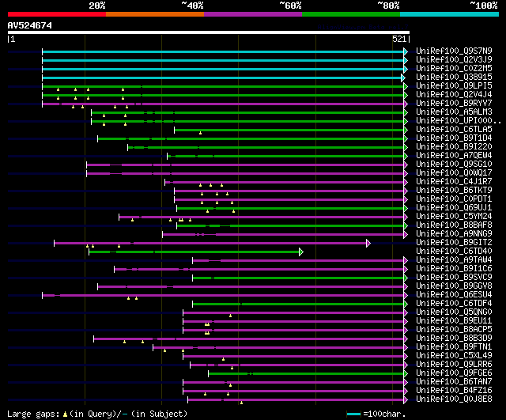Open the UniRef100_C5XL49 label
The image size is (506, 420).
(x=454, y=356)
